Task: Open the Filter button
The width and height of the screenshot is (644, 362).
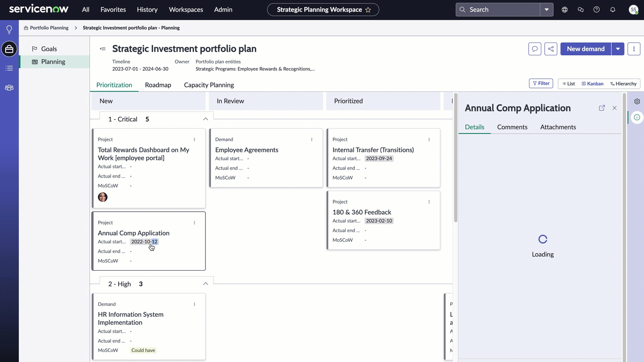Action: [541, 83]
